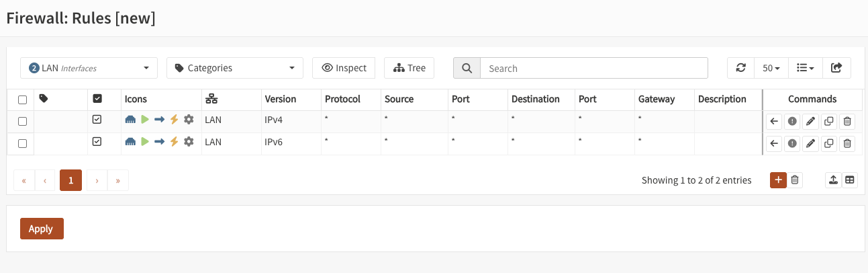This screenshot has height=273, width=868.
Task: Click the Inspect button
Action: point(344,68)
